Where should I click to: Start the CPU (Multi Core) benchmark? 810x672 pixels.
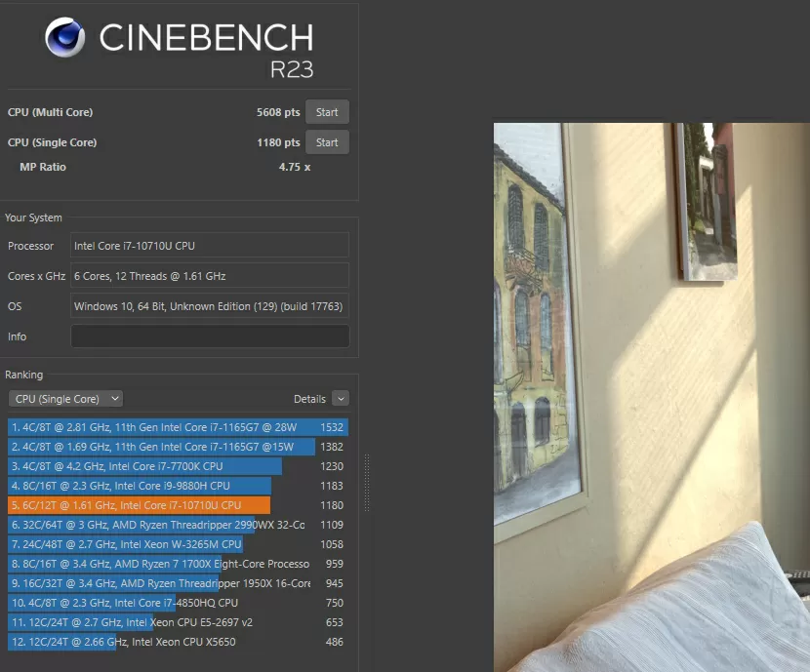click(327, 112)
